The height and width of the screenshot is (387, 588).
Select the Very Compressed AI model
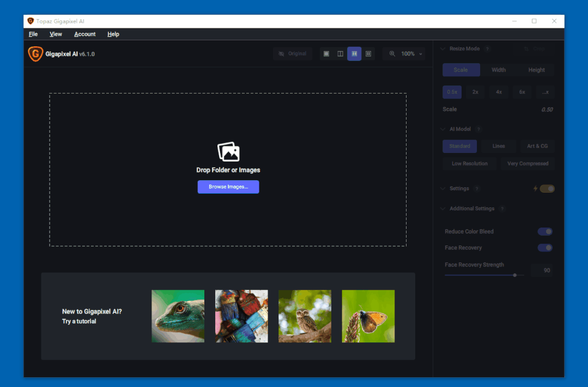pos(528,164)
